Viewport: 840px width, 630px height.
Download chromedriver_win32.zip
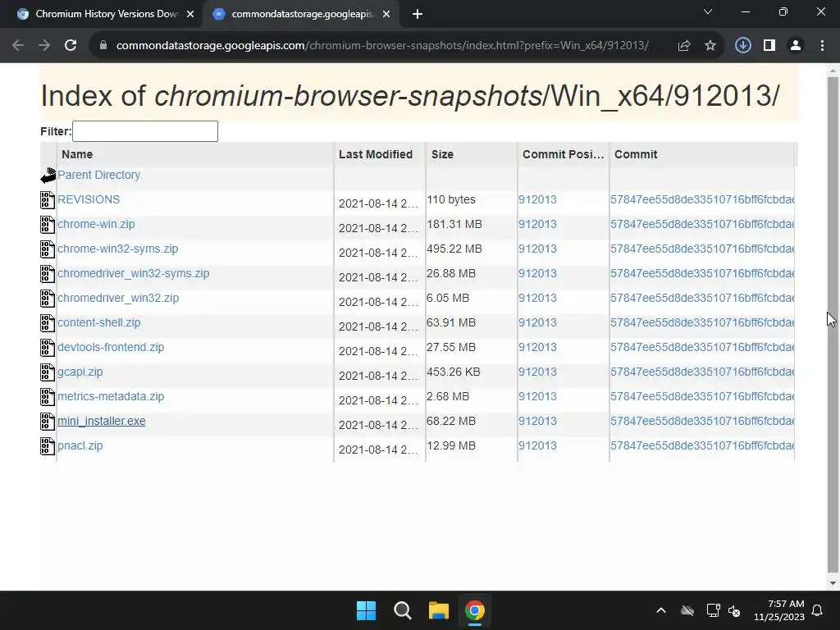pos(118,298)
